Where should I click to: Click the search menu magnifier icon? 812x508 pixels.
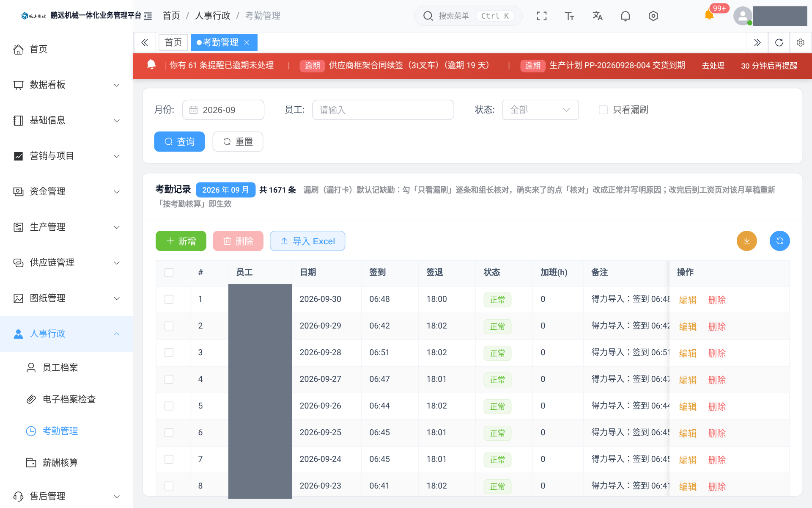(x=428, y=16)
